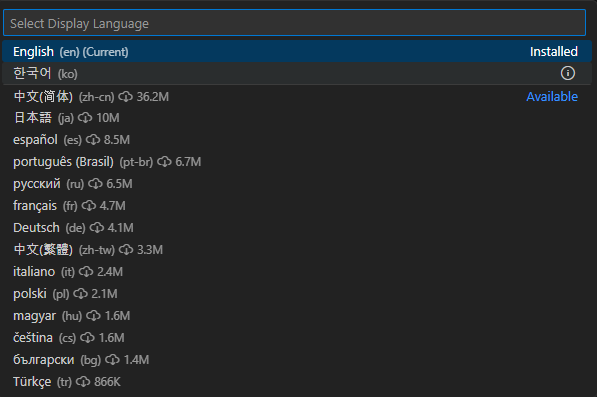This screenshot has height=397, width=597.
Task: Select italiano (it) language
Action: point(297,272)
